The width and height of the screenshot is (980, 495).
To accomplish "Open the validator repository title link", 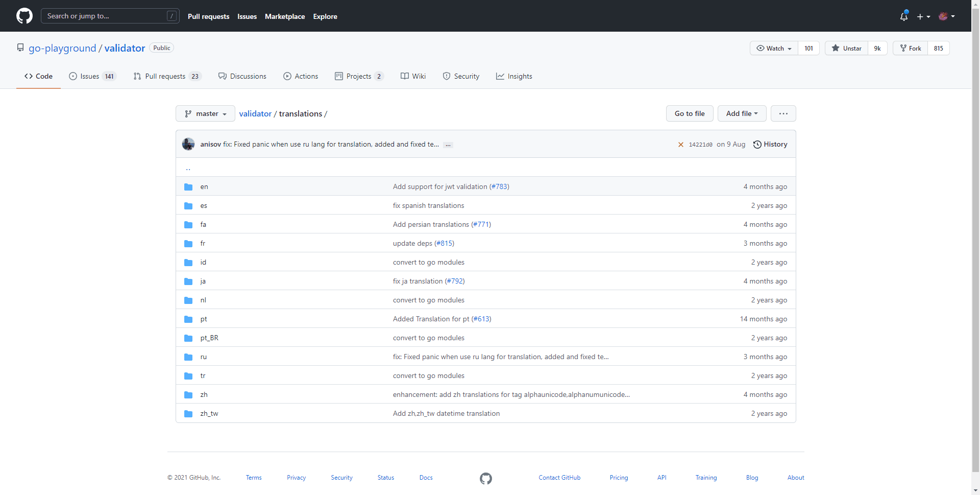I will tap(125, 48).
